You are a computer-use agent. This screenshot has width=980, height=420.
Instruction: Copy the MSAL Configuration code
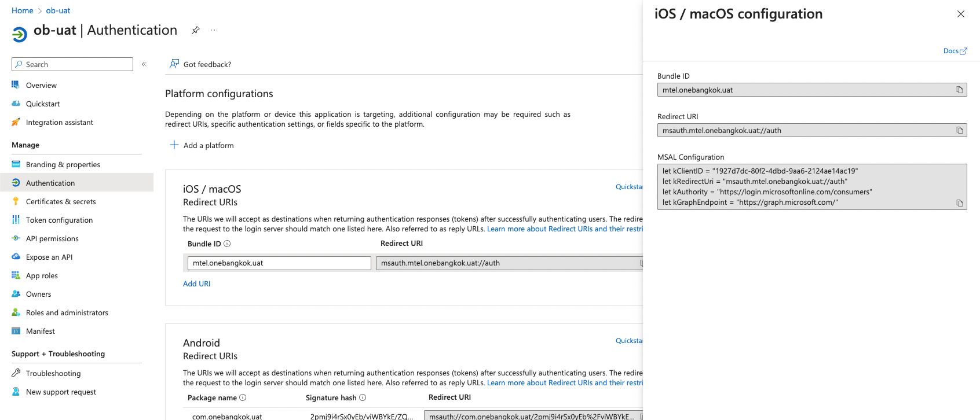pos(959,203)
